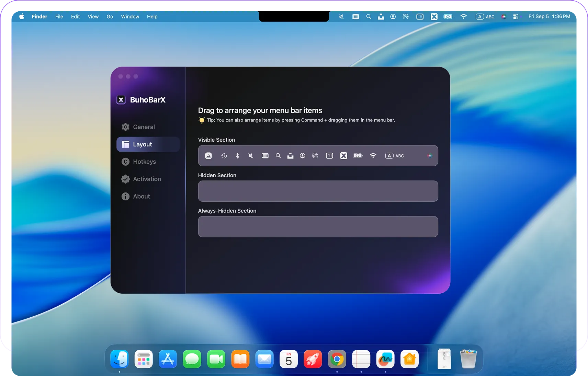Open the About section in BuhoBarX
Viewport: 588px width, 376px height.
141,196
